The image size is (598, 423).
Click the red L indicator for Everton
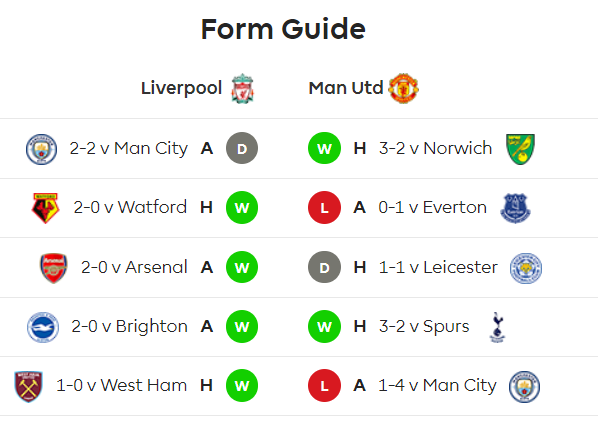324,207
